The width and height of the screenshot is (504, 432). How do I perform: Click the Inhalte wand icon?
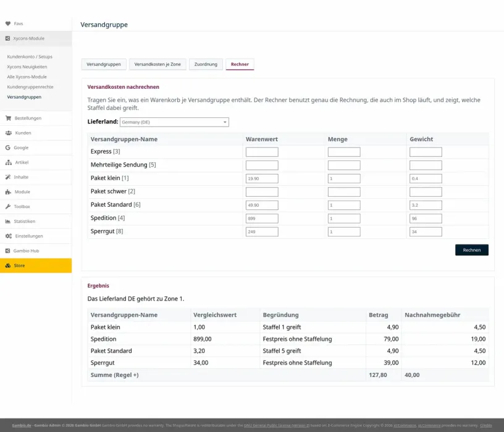8,177
